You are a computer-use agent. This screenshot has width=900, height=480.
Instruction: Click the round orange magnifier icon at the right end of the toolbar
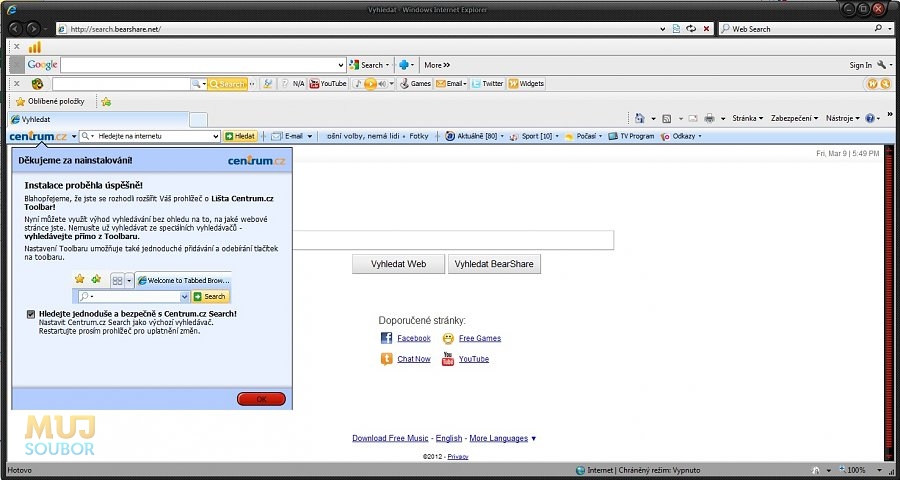(885, 84)
